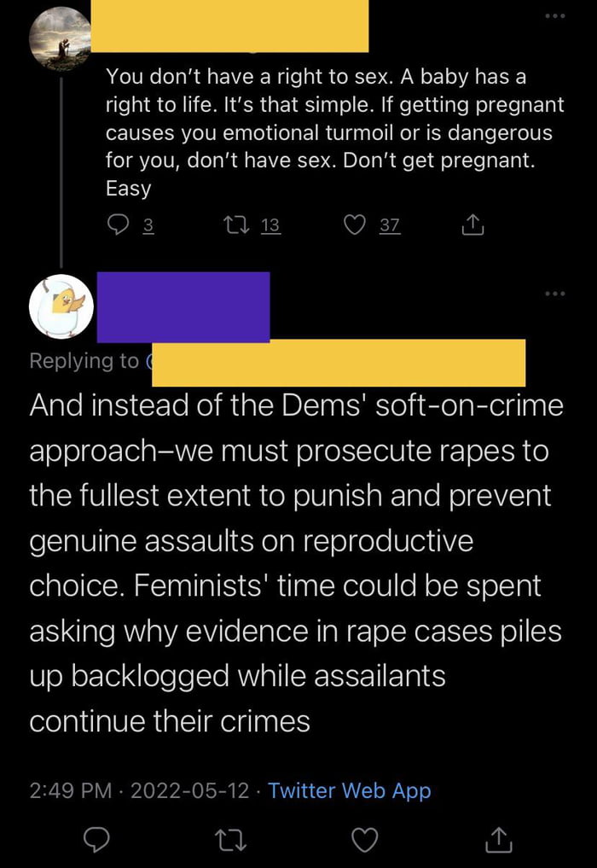
Task: Click the reply count 3
Action: (148, 226)
